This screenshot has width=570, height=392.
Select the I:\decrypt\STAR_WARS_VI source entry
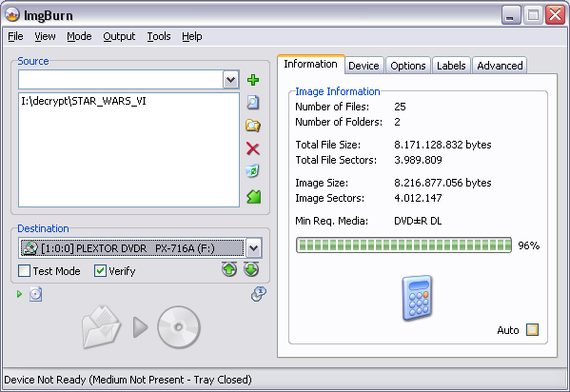(84, 101)
